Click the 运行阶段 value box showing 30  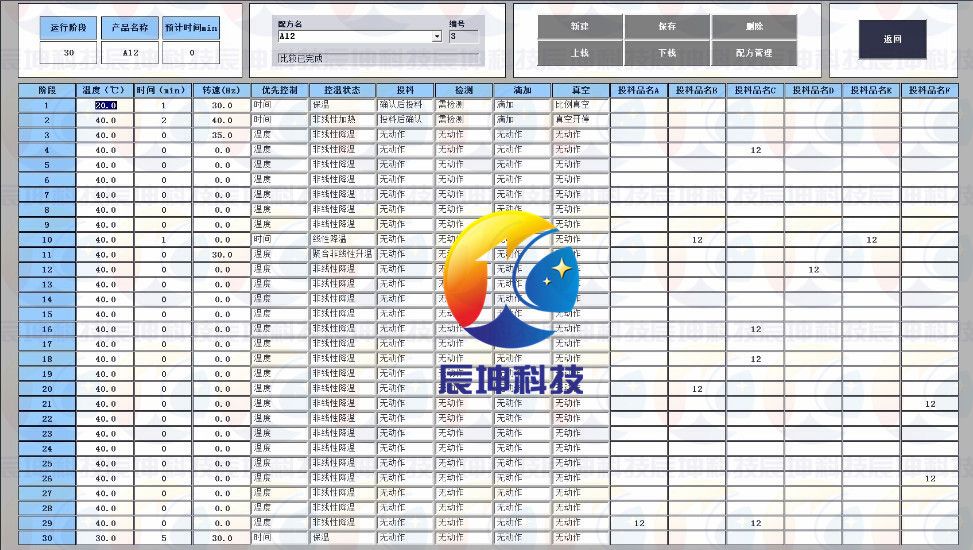[x=68, y=53]
